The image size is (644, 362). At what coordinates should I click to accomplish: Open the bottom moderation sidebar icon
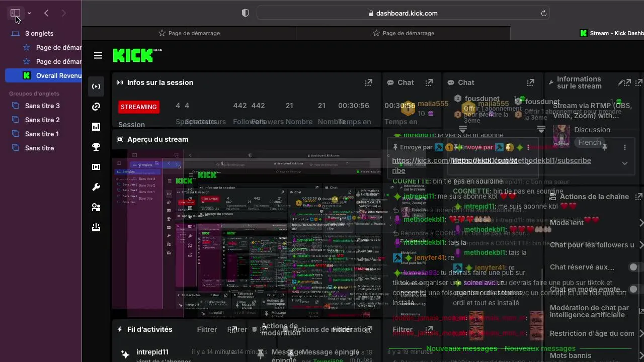[x=96, y=227]
